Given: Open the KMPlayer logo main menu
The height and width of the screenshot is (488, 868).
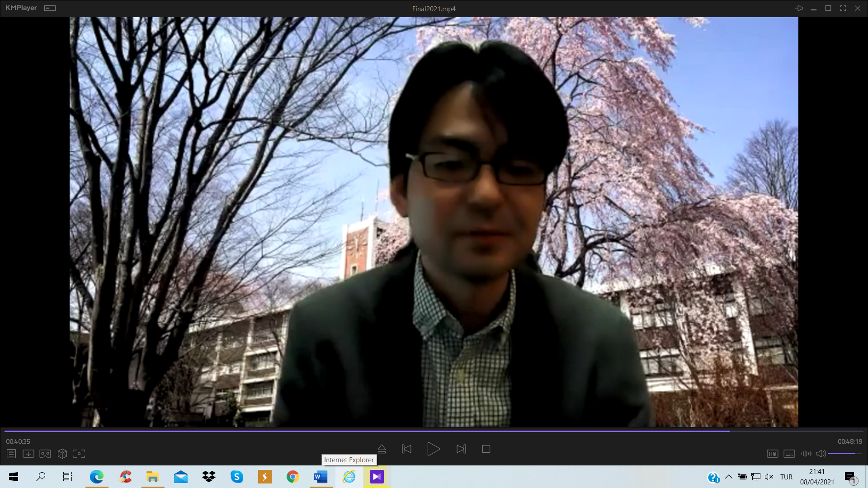Looking at the screenshot, I should click(x=21, y=8).
